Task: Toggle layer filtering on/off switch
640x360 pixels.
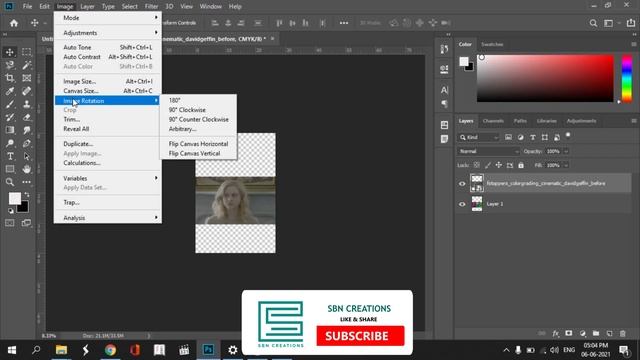Action: (568, 136)
